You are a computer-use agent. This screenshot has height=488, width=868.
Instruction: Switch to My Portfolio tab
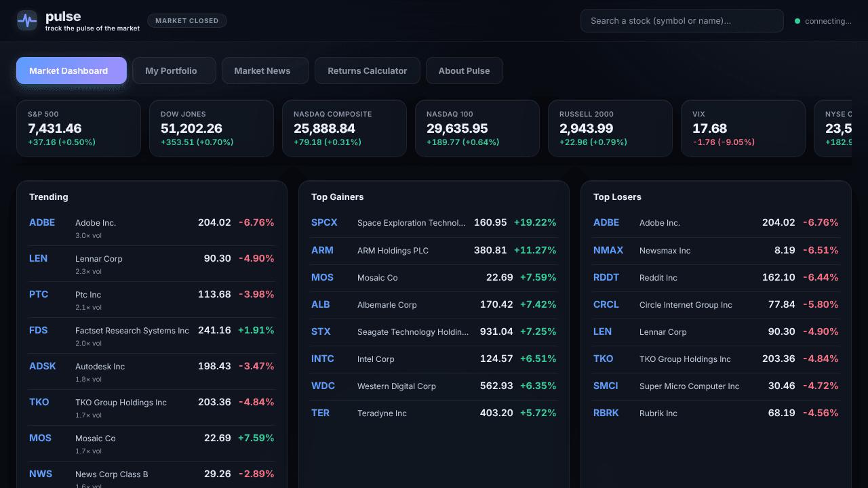point(174,70)
